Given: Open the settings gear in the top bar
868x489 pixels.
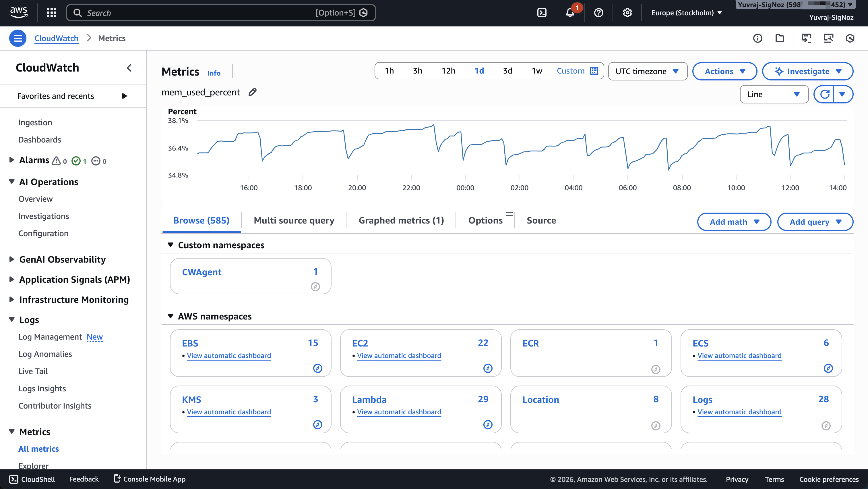Looking at the screenshot, I should point(627,12).
